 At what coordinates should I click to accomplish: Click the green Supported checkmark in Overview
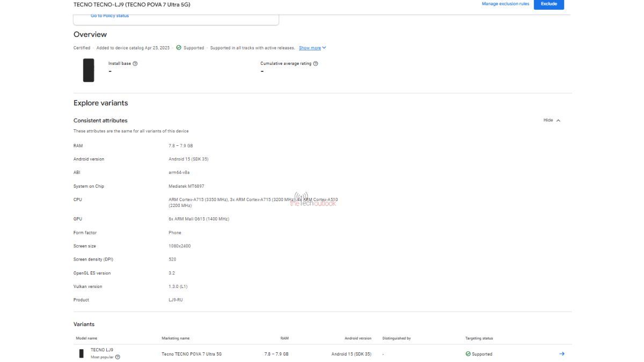coord(179,48)
